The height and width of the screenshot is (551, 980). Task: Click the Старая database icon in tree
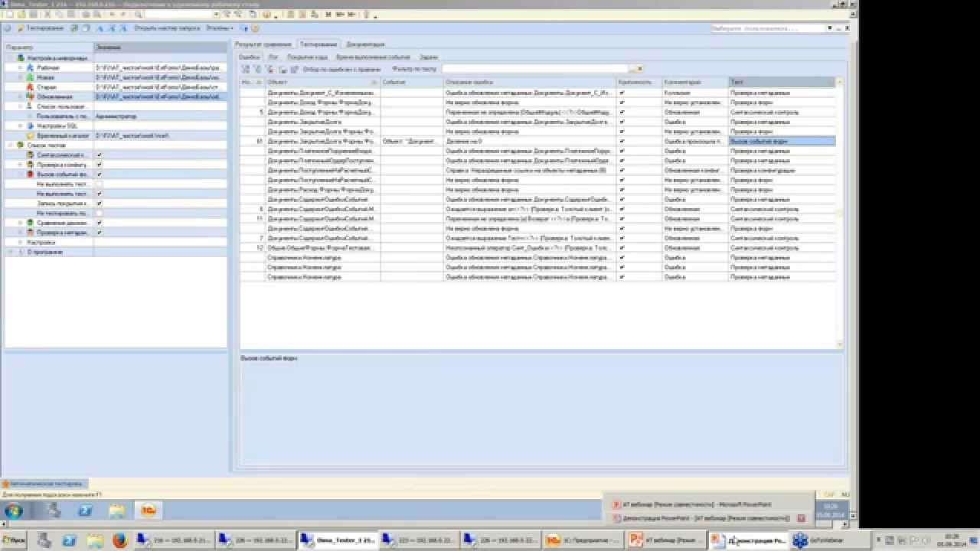pyautogui.click(x=30, y=87)
